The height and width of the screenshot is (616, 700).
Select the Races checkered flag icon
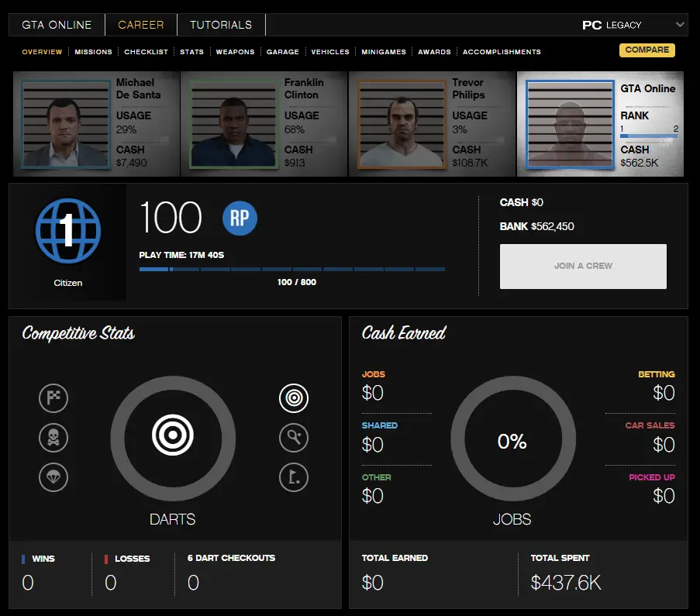(53, 399)
